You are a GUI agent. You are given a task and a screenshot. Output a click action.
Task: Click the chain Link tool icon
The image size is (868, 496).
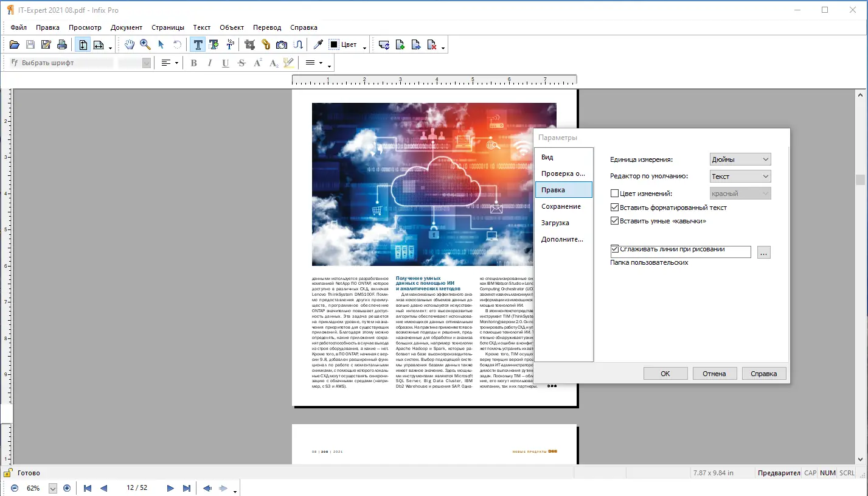(x=266, y=44)
